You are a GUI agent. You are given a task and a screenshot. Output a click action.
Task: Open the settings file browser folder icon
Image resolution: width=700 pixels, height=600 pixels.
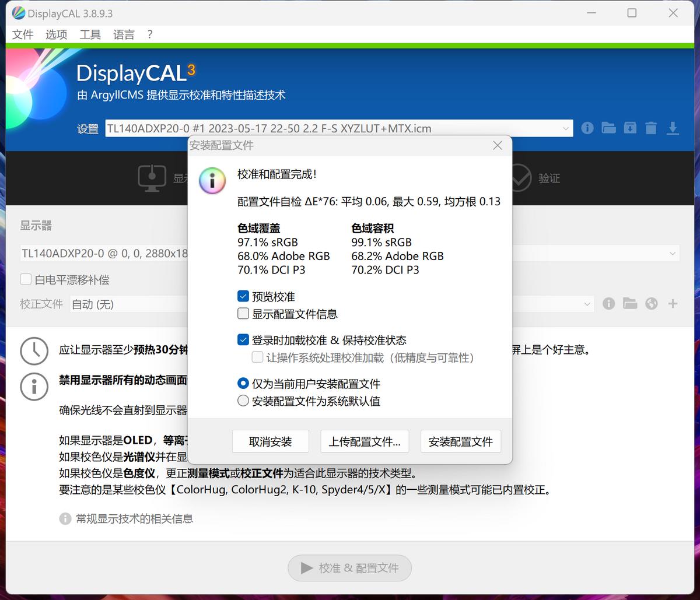tap(608, 128)
